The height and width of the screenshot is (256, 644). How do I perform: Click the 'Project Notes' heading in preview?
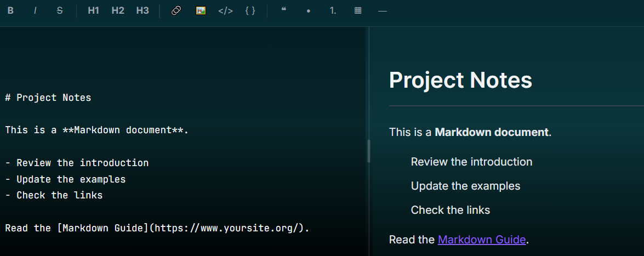click(x=460, y=80)
